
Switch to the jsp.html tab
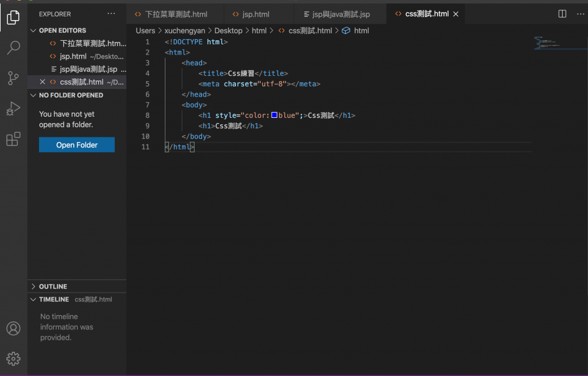259,14
